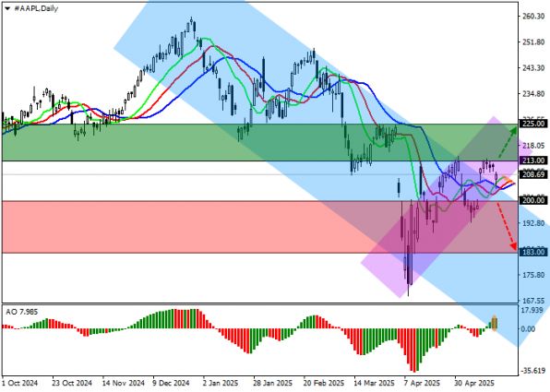
Task: Click the 1 Oct 2024 date label
Action: pos(19,383)
